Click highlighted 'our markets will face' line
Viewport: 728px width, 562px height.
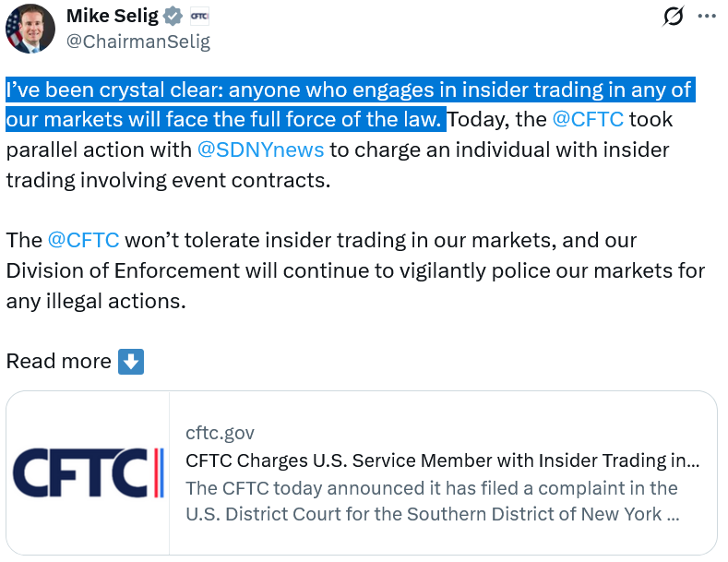(225, 120)
